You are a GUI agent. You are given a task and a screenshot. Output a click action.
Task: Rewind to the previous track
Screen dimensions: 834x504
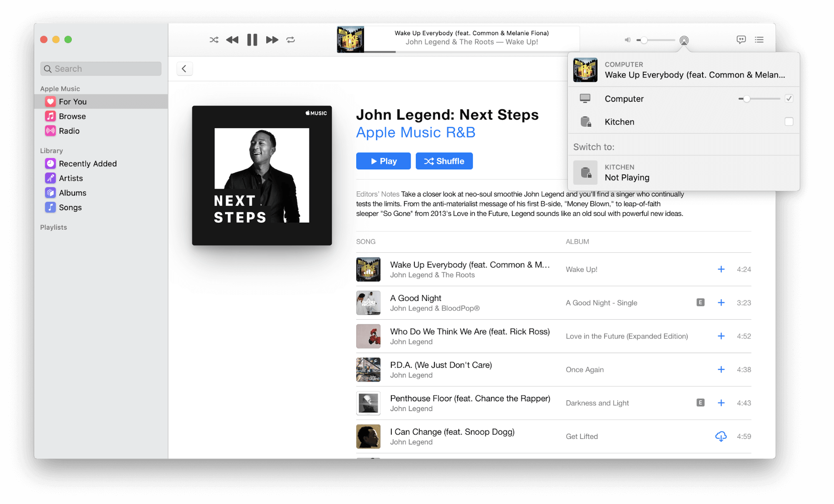pyautogui.click(x=232, y=40)
